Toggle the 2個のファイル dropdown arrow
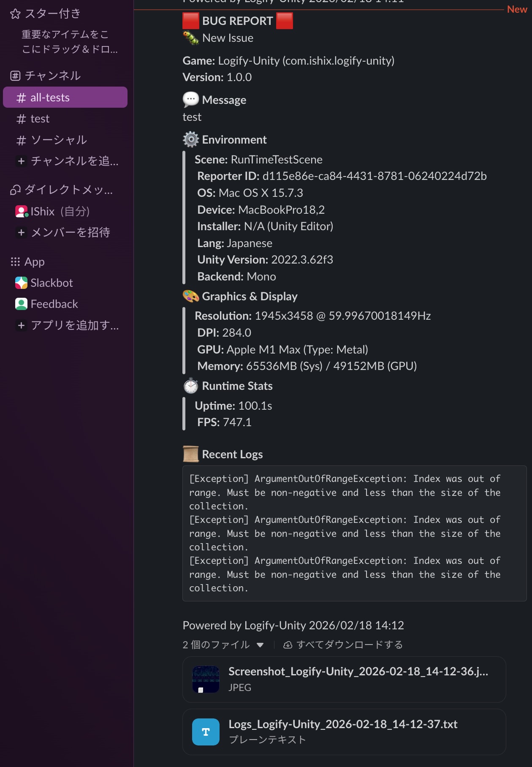Screen dimensions: 532x767 click(260, 645)
